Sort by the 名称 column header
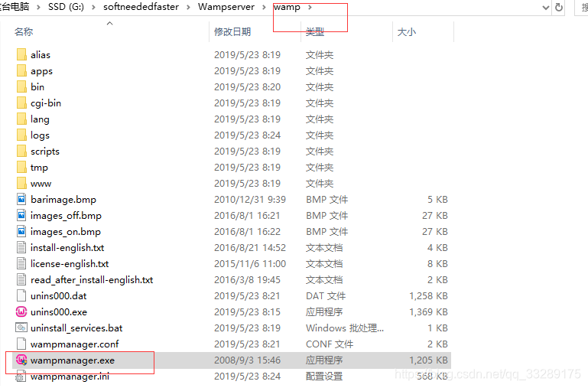The image size is (588, 388). click(x=24, y=32)
